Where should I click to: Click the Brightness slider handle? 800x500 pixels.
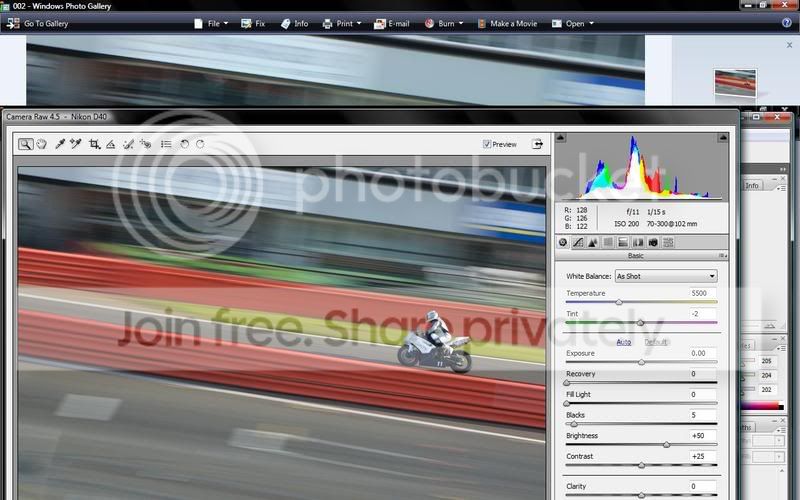coord(667,444)
